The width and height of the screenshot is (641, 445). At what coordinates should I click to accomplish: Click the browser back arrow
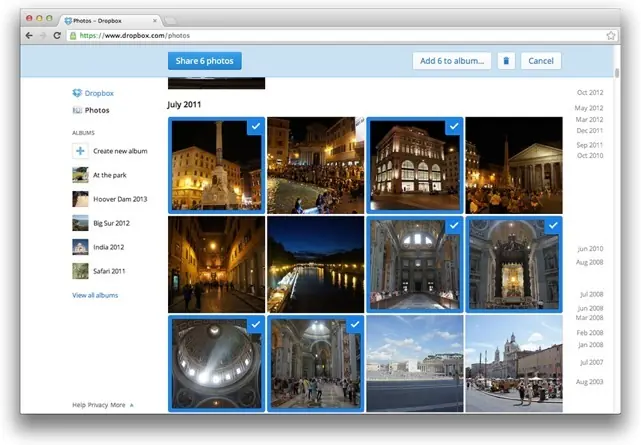point(29,36)
